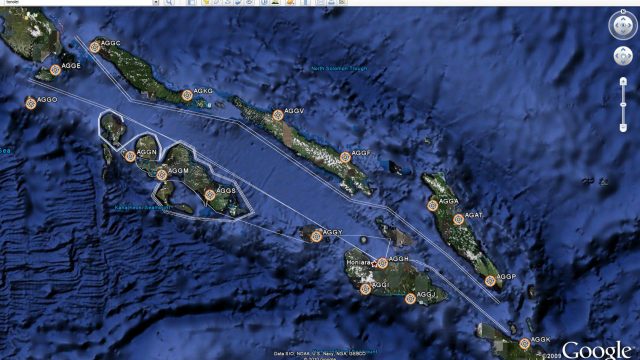The image size is (640, 360).
Task: Click the AGGF label text
Action: (361, 153)
